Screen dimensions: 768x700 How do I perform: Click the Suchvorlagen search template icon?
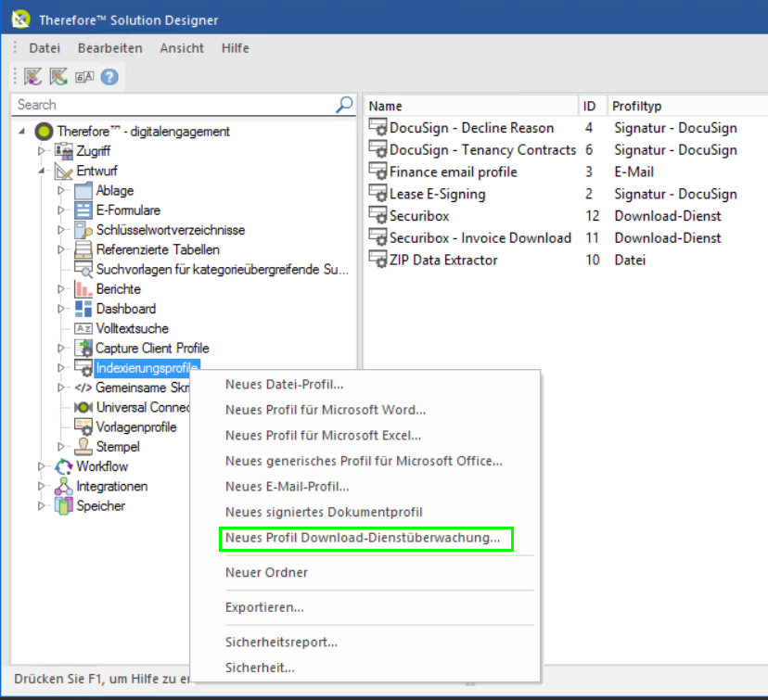tap(83, 269)
